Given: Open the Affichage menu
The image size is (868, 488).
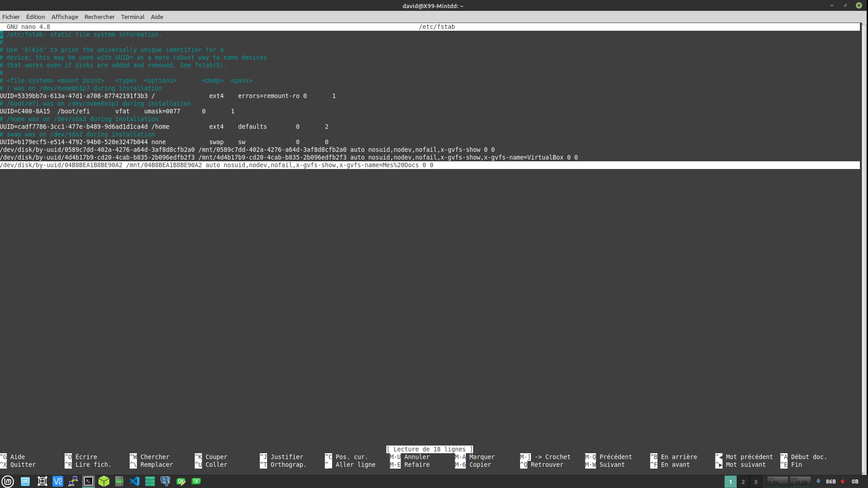Looking at the screenshot, I should [65, 17].
